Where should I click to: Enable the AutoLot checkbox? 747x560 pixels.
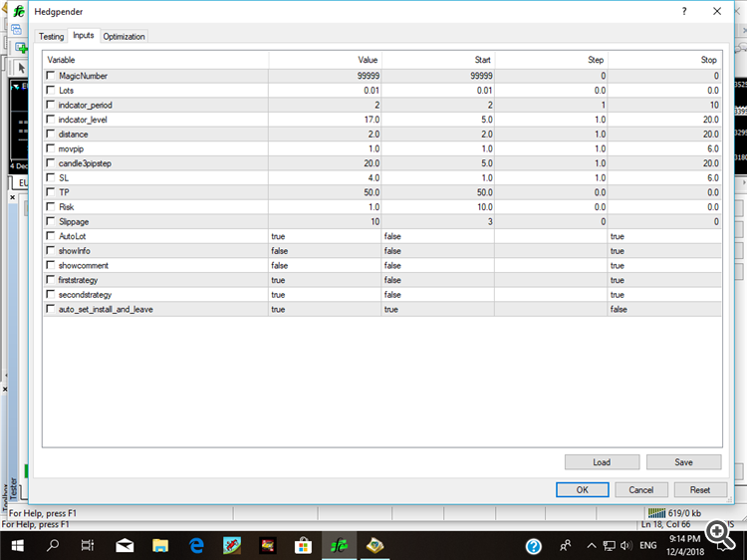51,236
